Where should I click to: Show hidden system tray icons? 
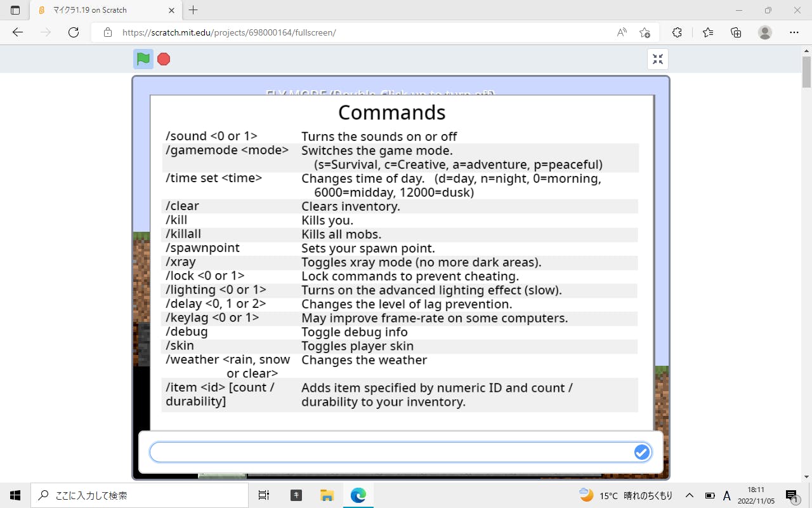pyautogui.click(x=689, y=495)
